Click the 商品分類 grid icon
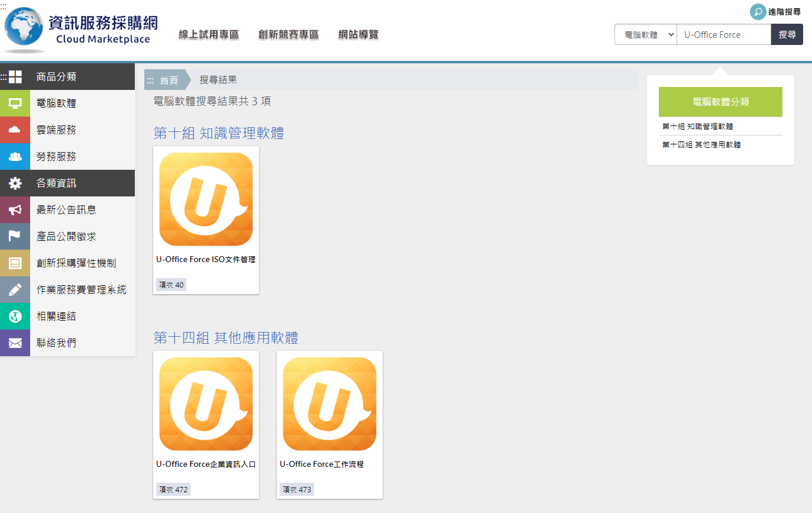The height and width of the screenshot is (513, 812). click(15, 77)
